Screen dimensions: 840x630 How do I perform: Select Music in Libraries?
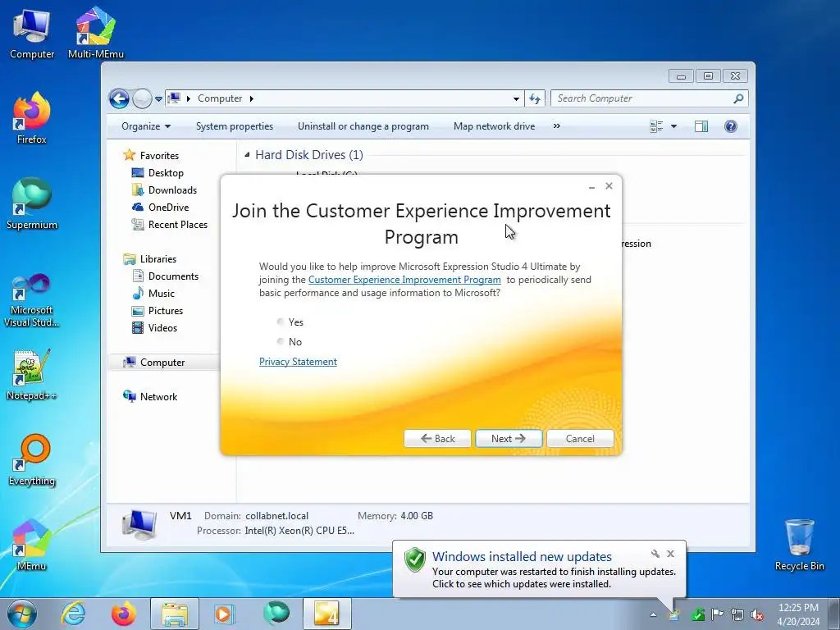point(153,293)
